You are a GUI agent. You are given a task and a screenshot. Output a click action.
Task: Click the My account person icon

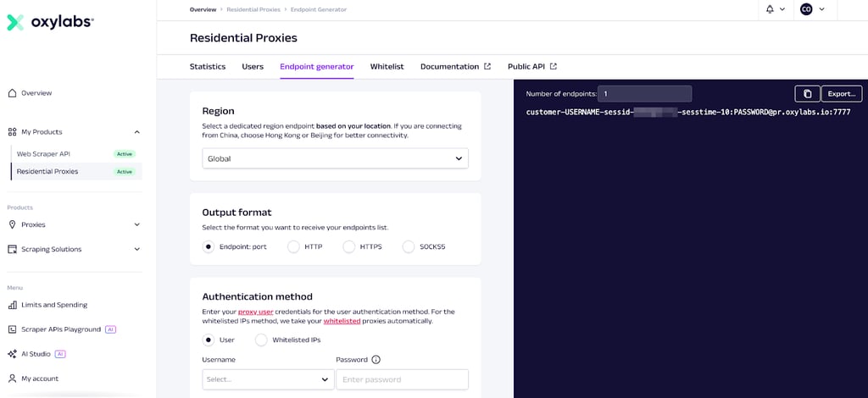click(x=12, y=379)
